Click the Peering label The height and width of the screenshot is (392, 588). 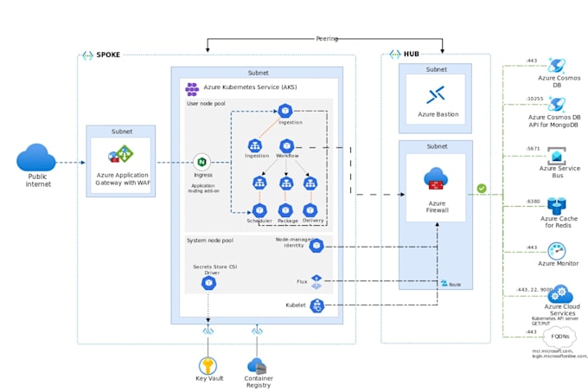point(327,39)
